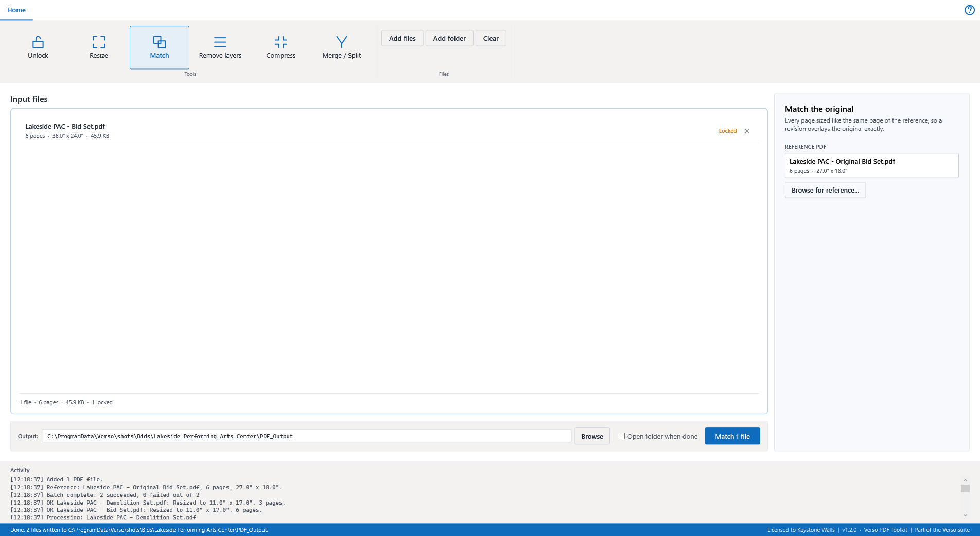Click the 'Done. 2 files written' status message

pos(139,530)
